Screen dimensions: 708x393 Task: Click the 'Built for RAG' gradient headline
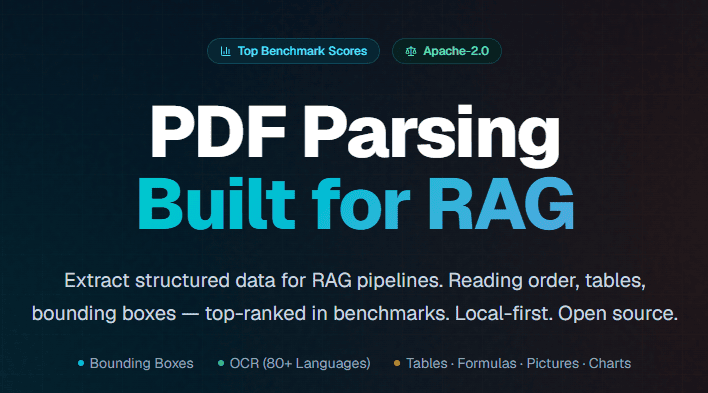[x=356, y=204]
